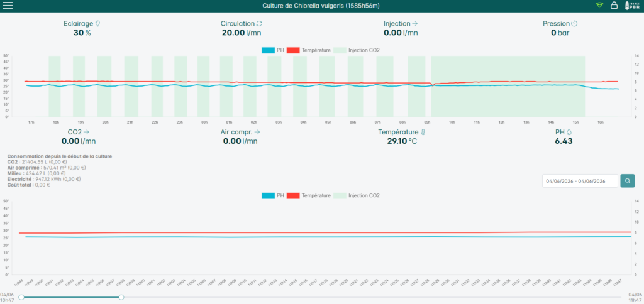The width and height of the screenshot is (644, 304).
Task: Click the Air compr. value 0.00 l/mn
Action: (x=240, y=141)
